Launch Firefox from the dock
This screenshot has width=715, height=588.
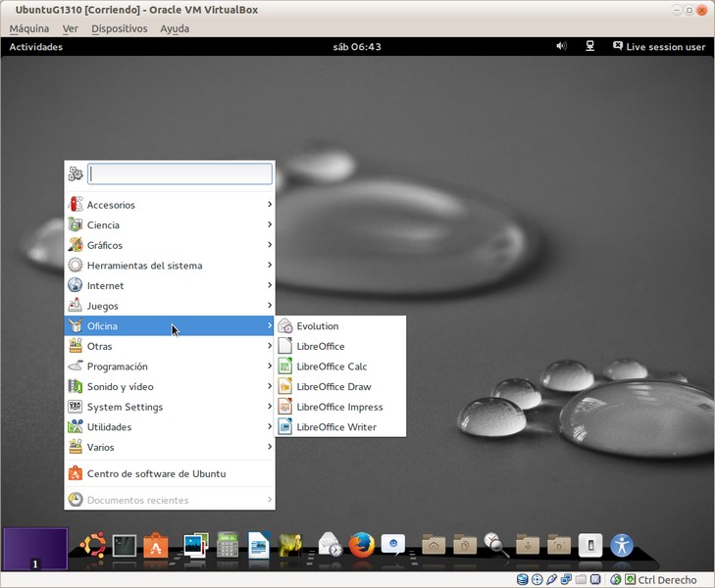pyautogui.click(x=362, y=545)
